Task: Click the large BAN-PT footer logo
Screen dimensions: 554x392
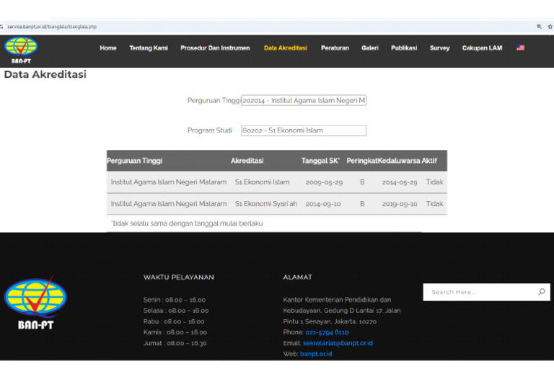Action: tap(35, 303)
